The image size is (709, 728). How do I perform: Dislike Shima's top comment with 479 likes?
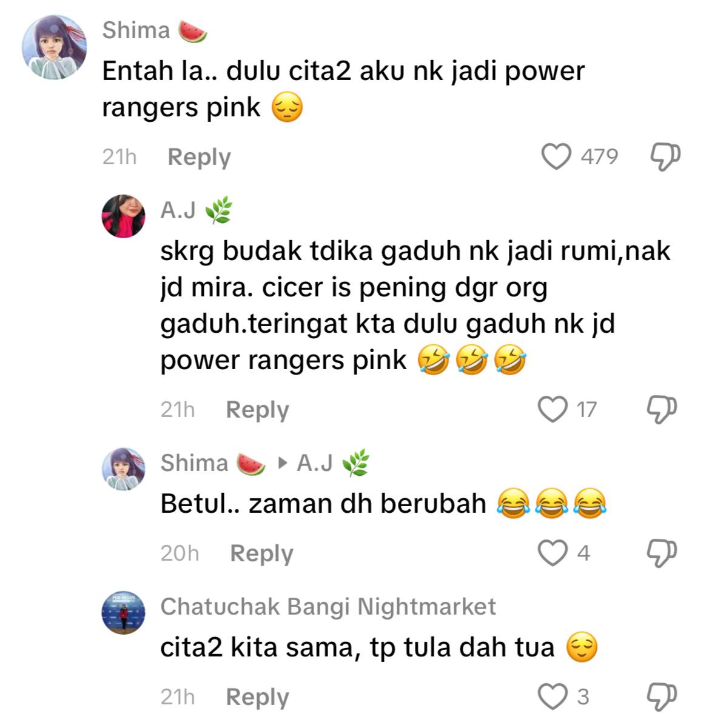(x=665, y=157)
